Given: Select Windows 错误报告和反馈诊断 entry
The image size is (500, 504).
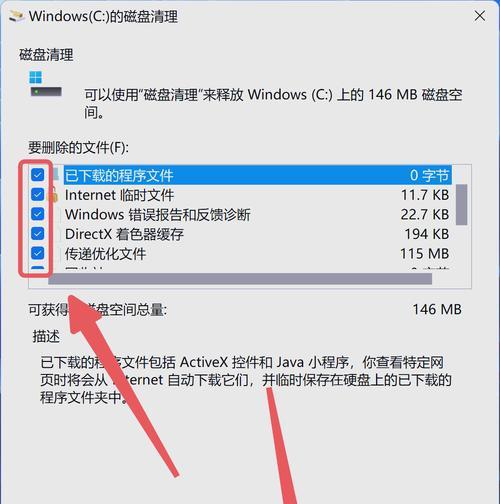Looking at the screenshot, I should tap(257, 214).
